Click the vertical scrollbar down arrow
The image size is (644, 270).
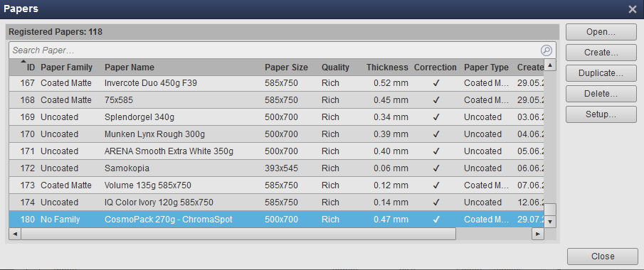(x=550, y=222)
